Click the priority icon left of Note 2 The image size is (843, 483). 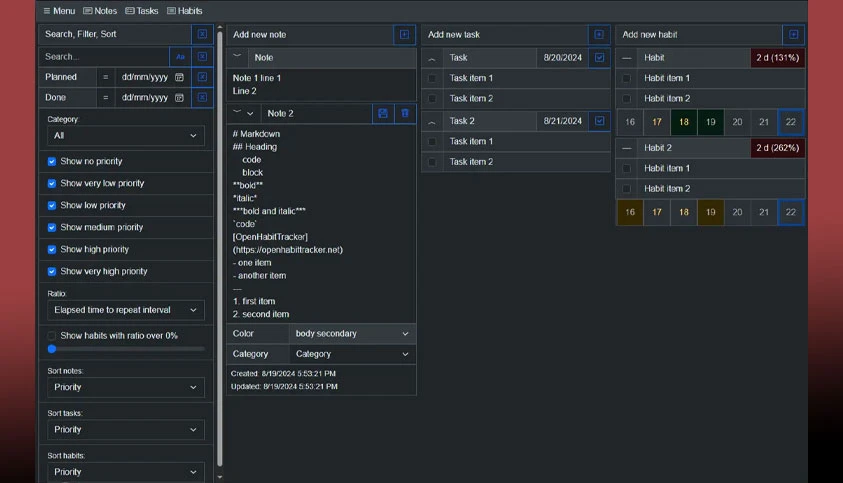(237, 113)
